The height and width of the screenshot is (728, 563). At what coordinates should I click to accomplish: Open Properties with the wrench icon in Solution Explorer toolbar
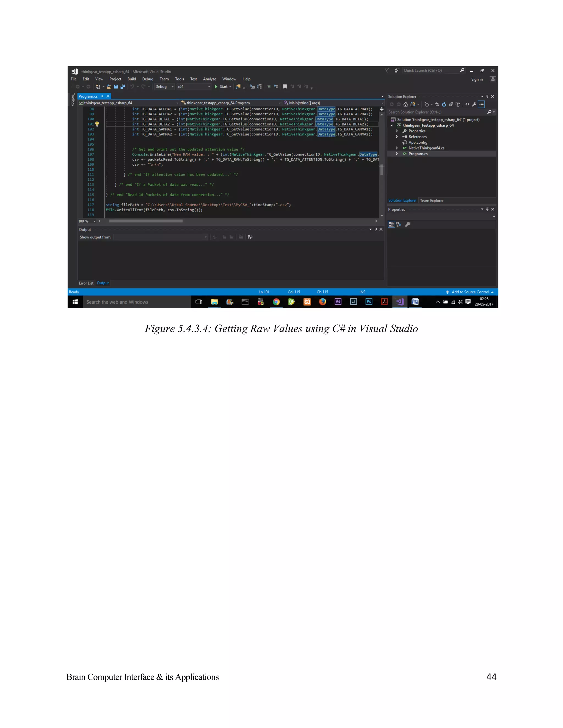[474, 104]
